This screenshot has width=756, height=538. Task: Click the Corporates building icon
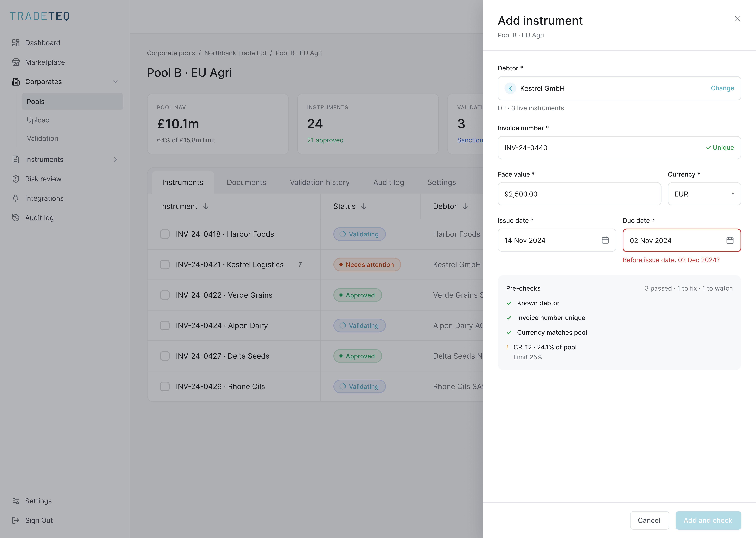(x=16, y=82)
